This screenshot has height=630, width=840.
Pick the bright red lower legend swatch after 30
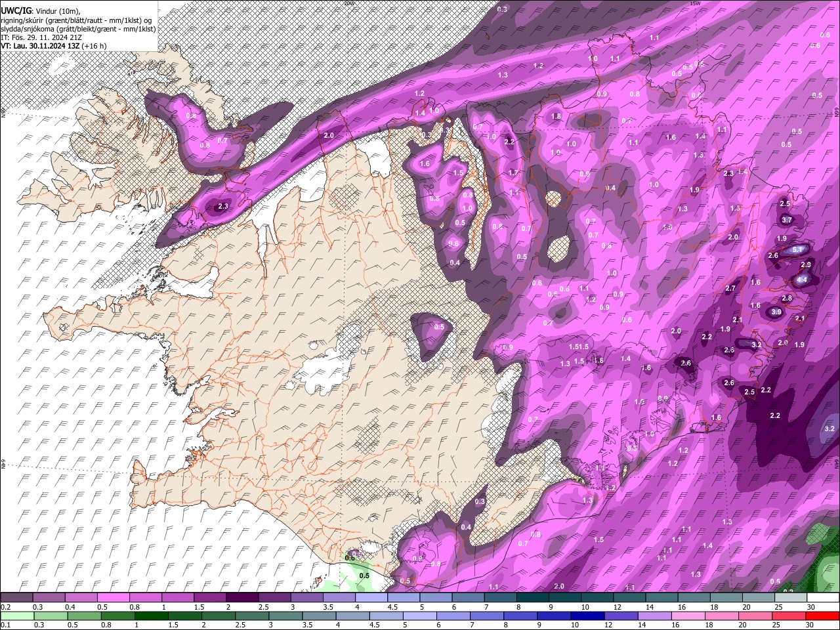click(x=823, y=616)
